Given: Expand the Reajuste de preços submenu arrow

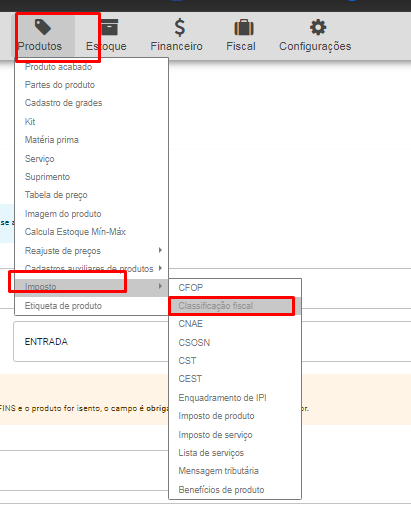Looking at the screenshot, I should [x=160, y=250].
